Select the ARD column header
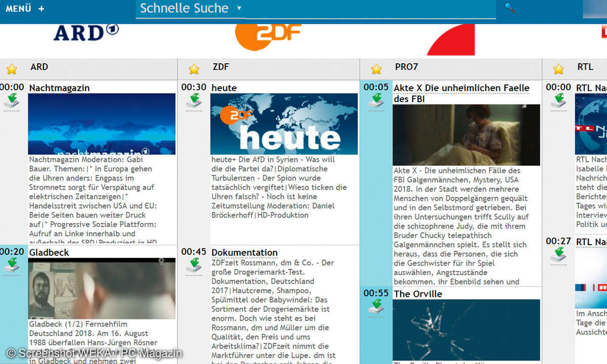607x364 pixels. tap(39, 67)
